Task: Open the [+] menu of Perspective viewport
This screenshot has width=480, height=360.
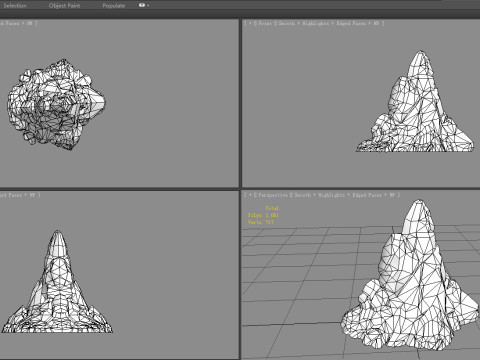Action: coord(249,195)
